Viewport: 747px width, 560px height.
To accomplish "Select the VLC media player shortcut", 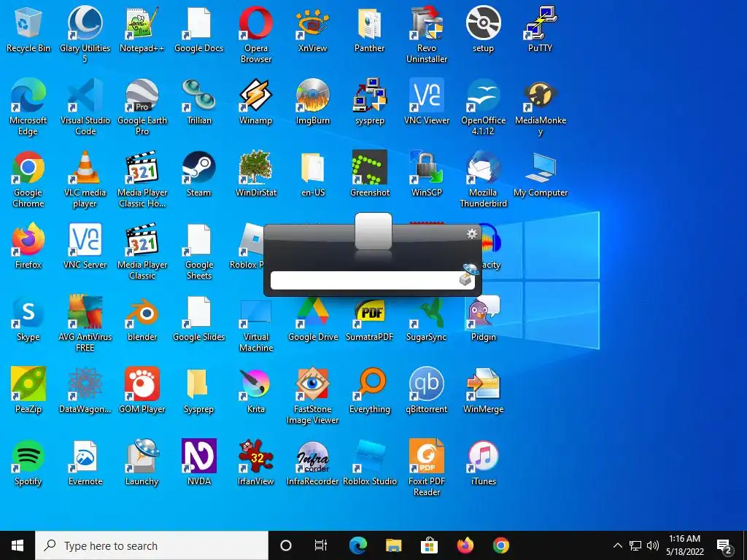I will point(85,179).
